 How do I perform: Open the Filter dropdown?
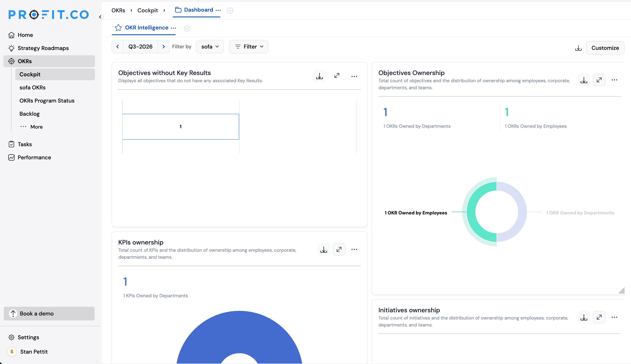pyautogui.click(x=249, y=47)
